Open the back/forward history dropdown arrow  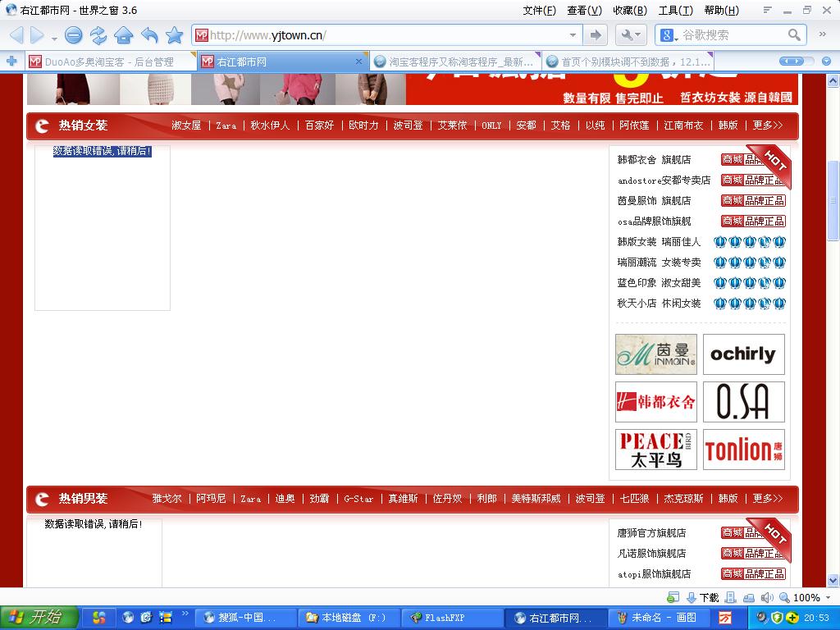tap(54, 39)
